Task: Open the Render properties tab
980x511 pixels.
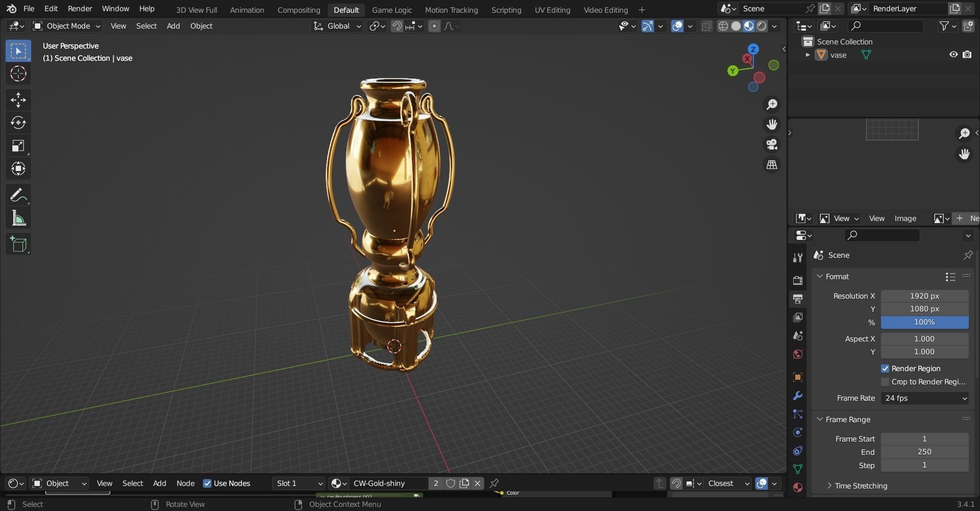Action: [798, 280]
